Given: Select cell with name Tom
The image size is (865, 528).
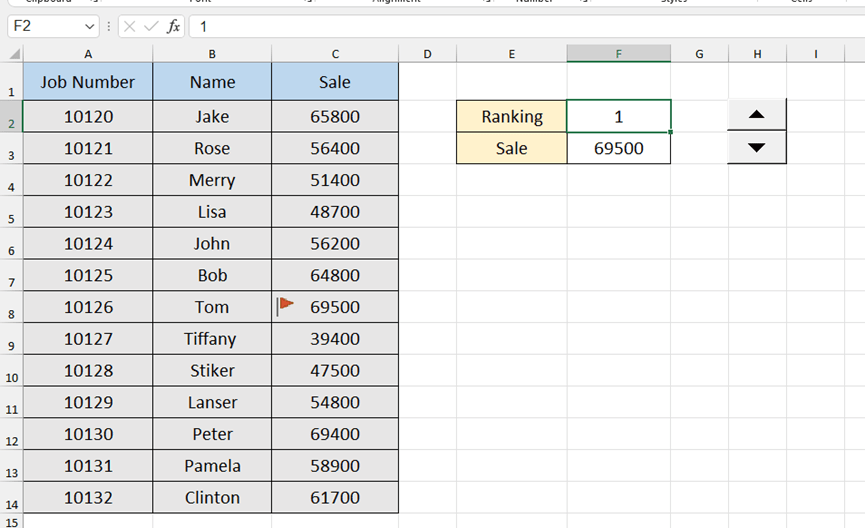Looking at the screenshot, I should click(x=212, y=307).
